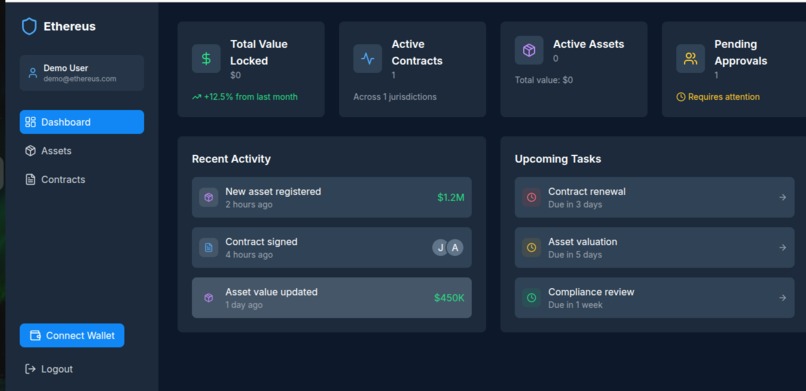The height and width of the screenshot is (391, 806).
Task: Click the cube icon beside New asset registered
Action: [x=208, y=197]
